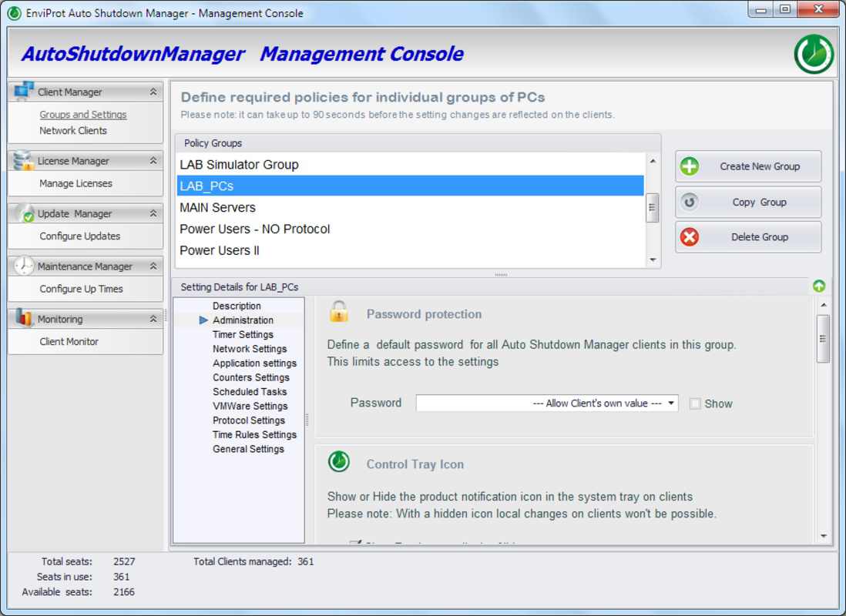Select the LAB Simulator Group policy group
The width and height of the screenshot is (846, 616).
point(411,165)
